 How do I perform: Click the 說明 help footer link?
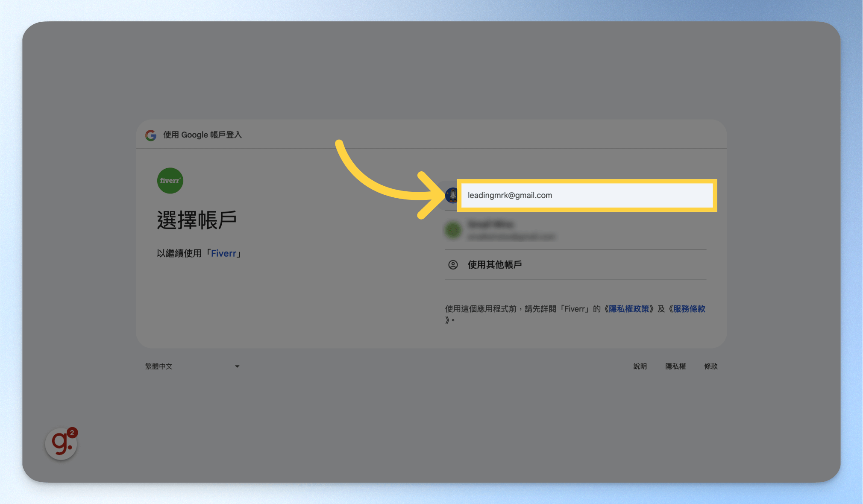click(640, 366)
